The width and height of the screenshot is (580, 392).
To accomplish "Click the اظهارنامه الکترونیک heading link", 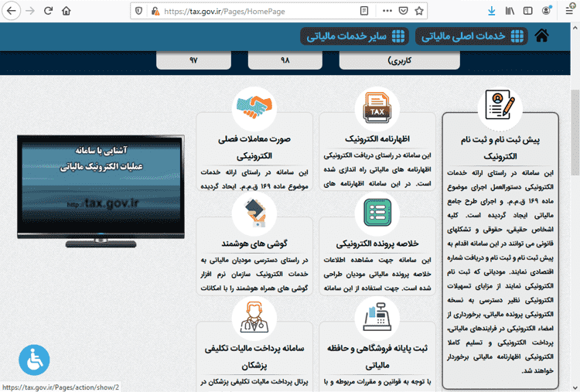I will 377,140.
